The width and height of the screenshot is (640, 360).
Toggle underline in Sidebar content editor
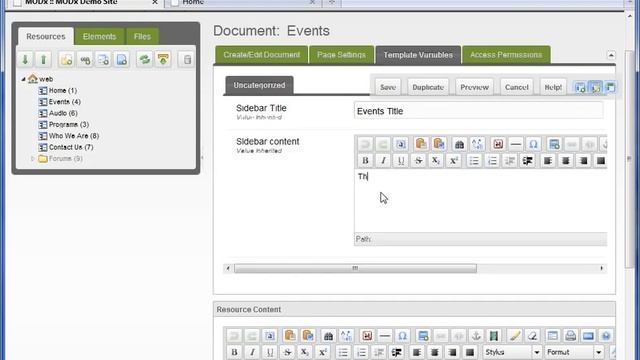[x=401, y=161]
